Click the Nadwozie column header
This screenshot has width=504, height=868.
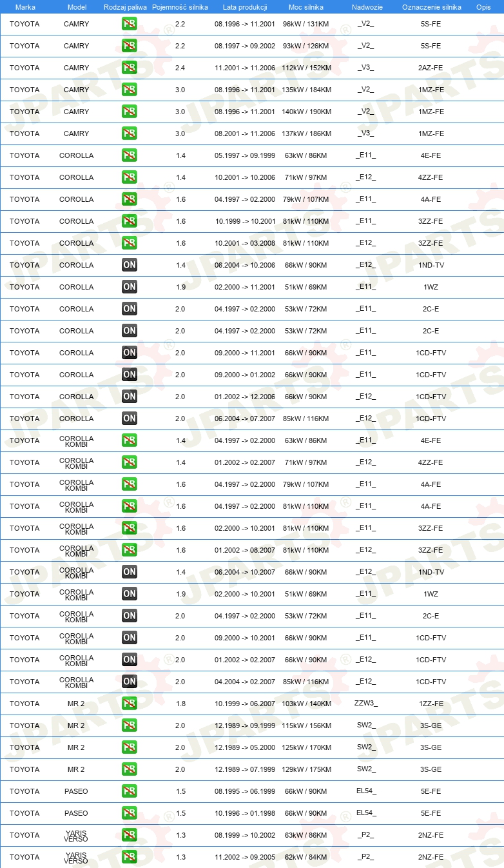coord(367,7)
